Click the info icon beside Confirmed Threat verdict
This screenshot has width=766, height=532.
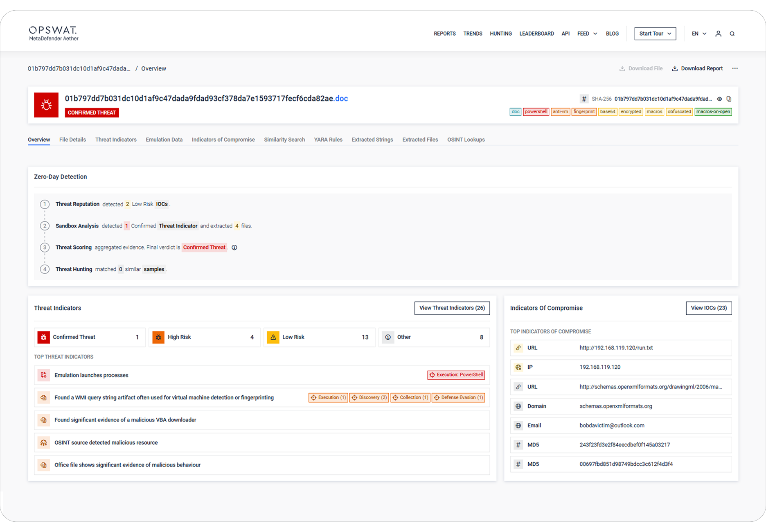[x=234, y=247]
